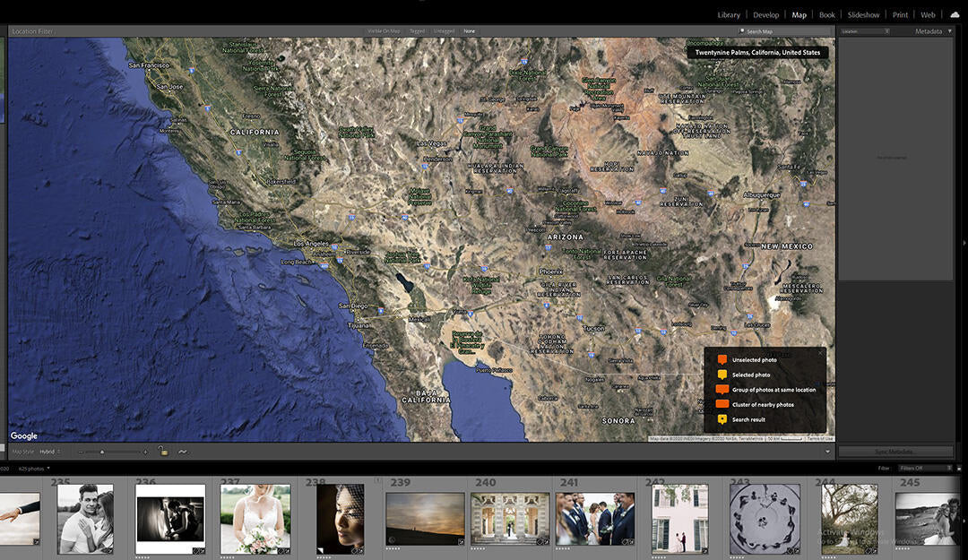Select thumbnail 240 mansion facade
Screen dimensions: 968x560
coord(510,519)
